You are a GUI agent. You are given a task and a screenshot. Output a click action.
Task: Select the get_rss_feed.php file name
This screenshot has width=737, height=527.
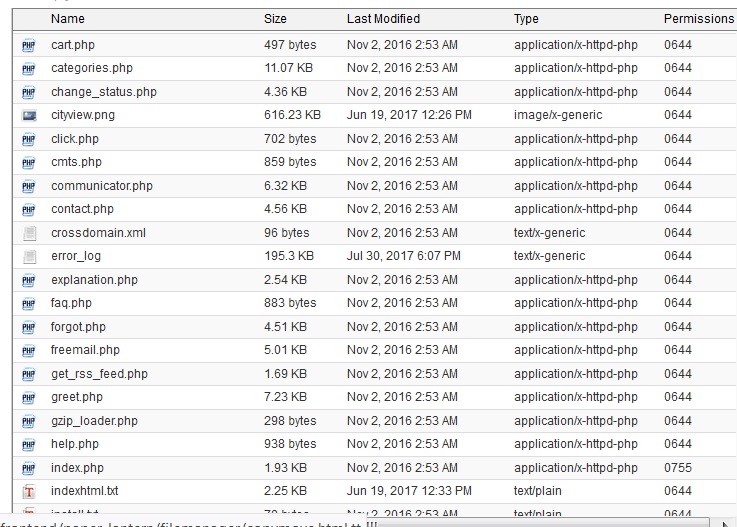(99, 374)
